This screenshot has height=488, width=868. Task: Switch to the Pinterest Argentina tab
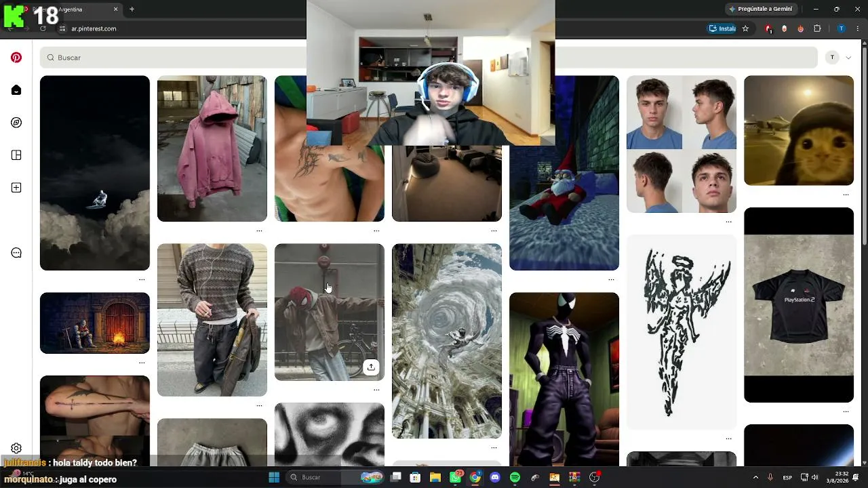(71, 9)
